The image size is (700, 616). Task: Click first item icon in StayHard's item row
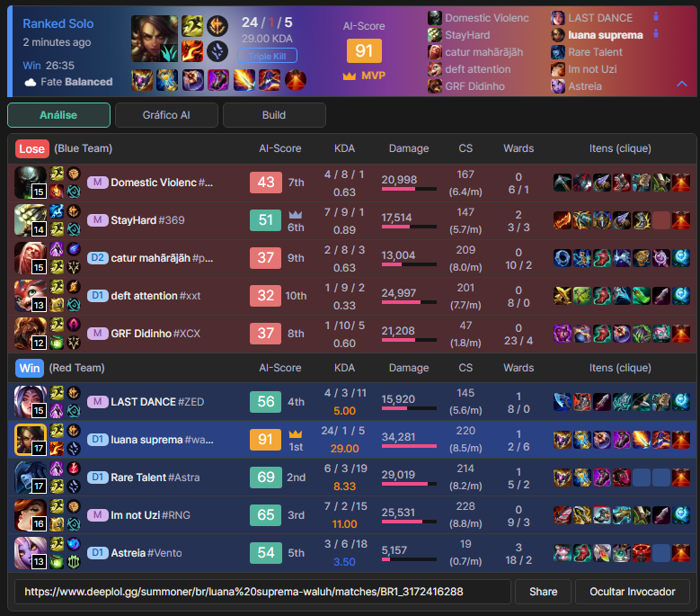(563, 220)
